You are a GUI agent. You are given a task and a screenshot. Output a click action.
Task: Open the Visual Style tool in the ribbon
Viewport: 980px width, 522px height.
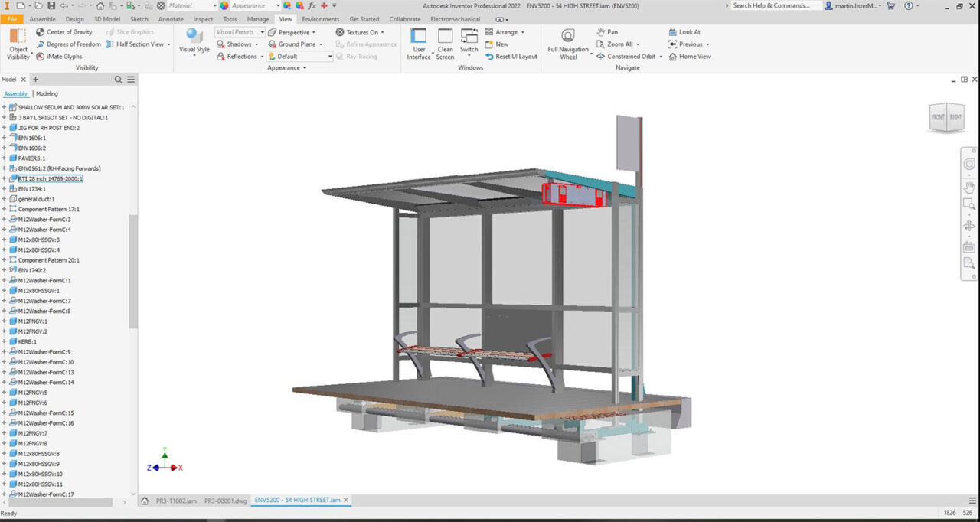[x=193, y=44]
